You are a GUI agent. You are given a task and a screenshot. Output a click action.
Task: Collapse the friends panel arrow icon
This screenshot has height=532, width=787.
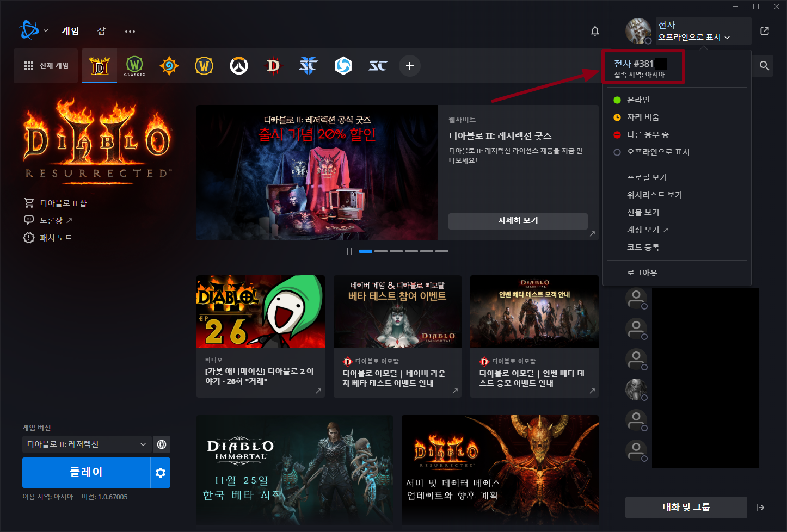(760, 508)
